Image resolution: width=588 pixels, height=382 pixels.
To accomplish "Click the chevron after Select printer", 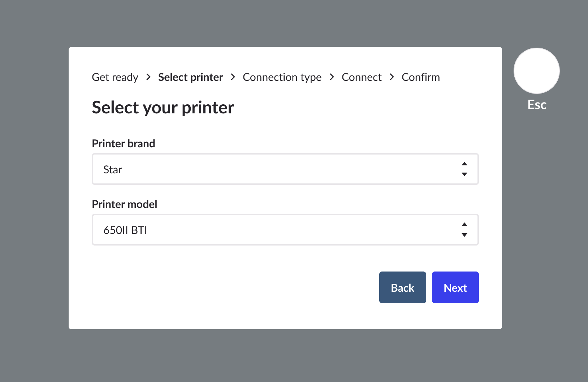I will click(x=233, y=77).
